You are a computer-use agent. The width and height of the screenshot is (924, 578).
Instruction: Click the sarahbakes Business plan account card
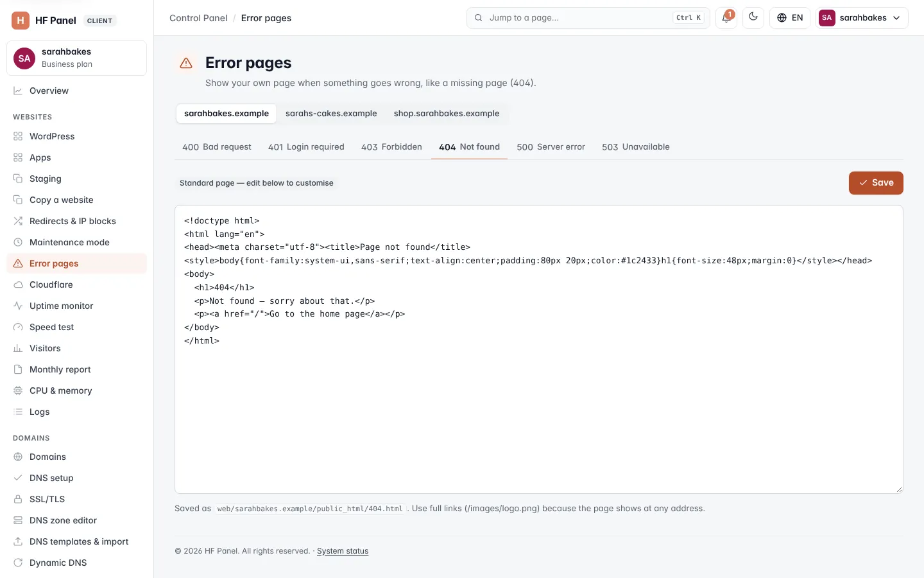[x=76, y=58]
